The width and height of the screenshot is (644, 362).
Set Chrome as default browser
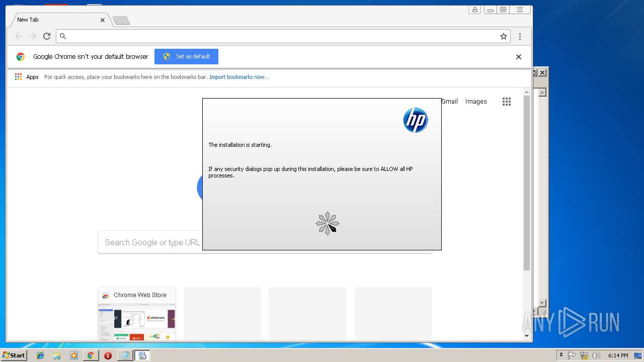pyautogui.click(x=186, y=56)
